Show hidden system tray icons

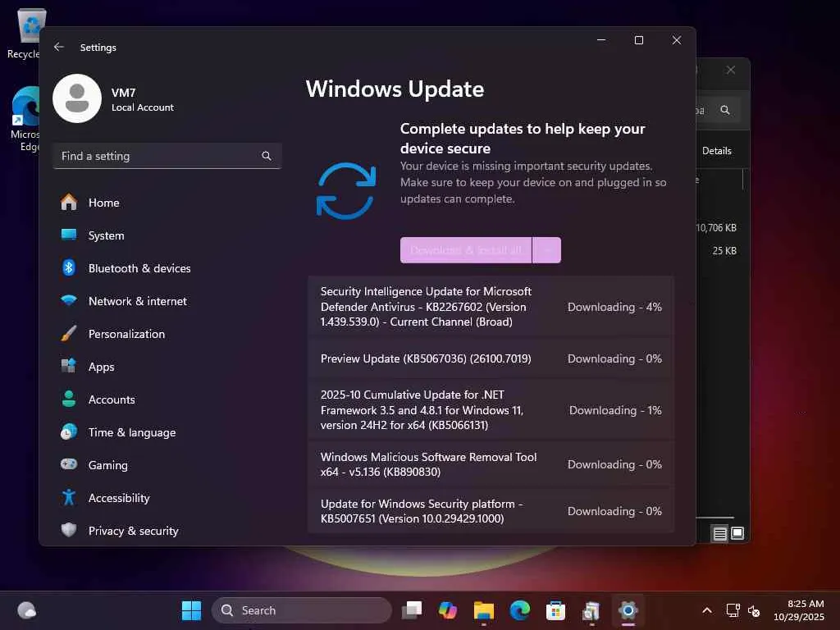[x=707, y=610]
